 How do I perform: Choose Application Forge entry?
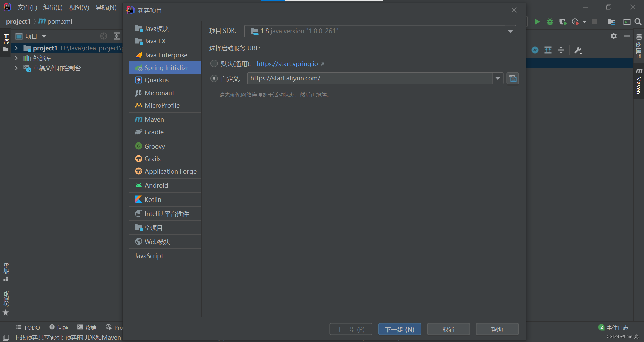pos(165,171)
